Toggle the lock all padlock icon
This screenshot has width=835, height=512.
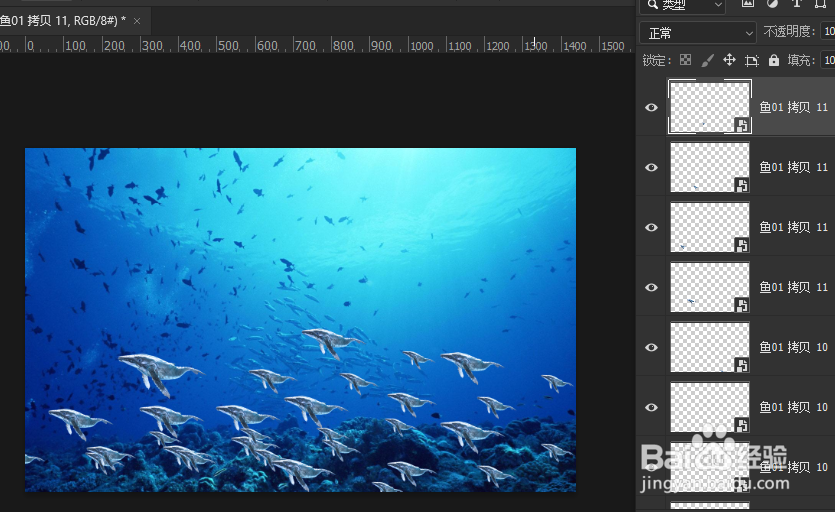pyautogui.click(x=774, y=60)
